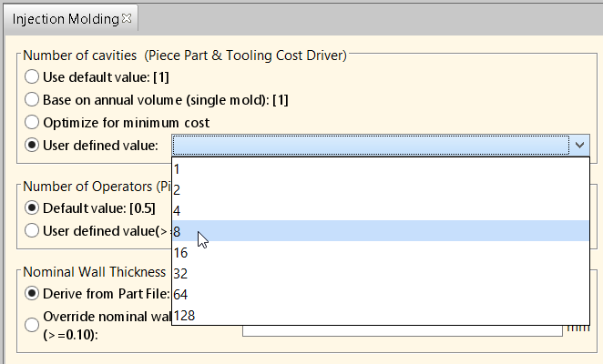This screenshot has width=603, height=364.
Task: Select 32 from the dropdown list
Action: click(x=381, y=273)
